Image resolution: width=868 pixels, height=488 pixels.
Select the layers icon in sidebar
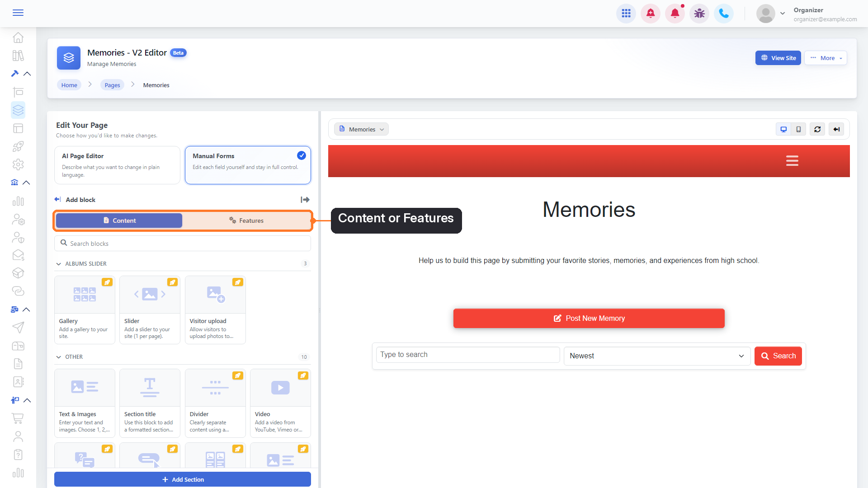click(x=18, y=110)
